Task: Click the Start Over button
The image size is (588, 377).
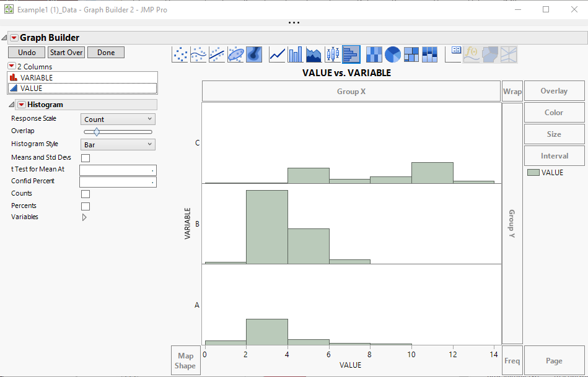Action: point(66,53)
